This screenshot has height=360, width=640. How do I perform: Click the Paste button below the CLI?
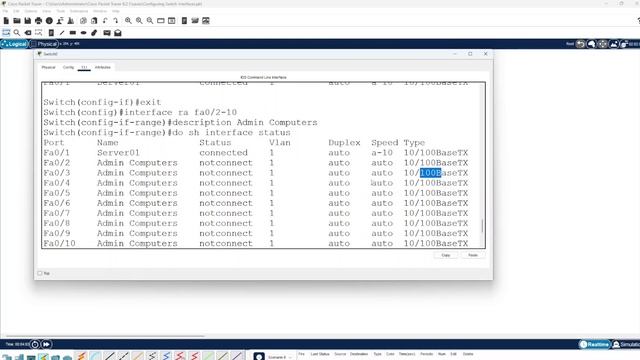point(473,255)
